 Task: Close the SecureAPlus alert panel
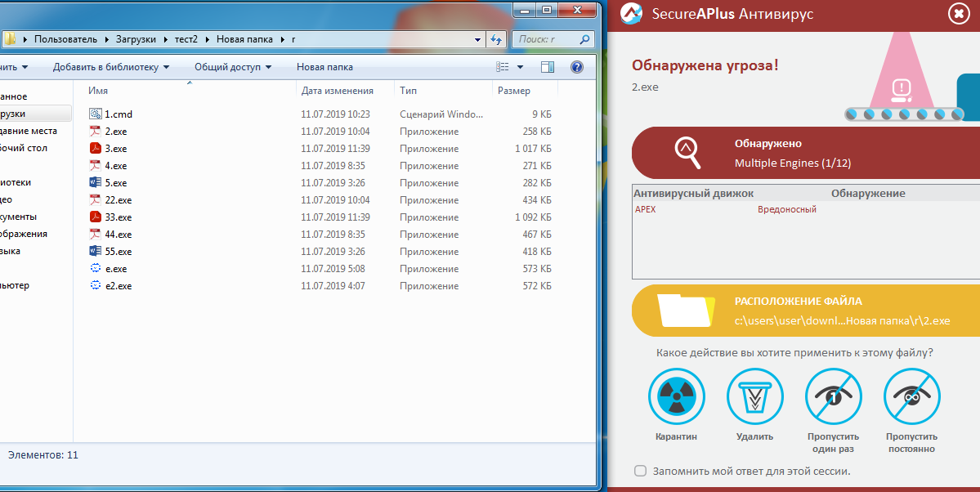(x=959, y=13)
